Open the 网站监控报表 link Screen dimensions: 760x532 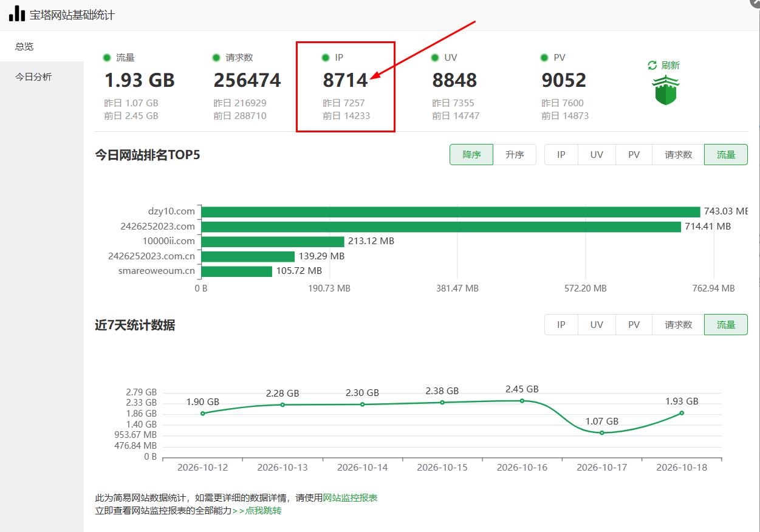click(x=350, y=498)
